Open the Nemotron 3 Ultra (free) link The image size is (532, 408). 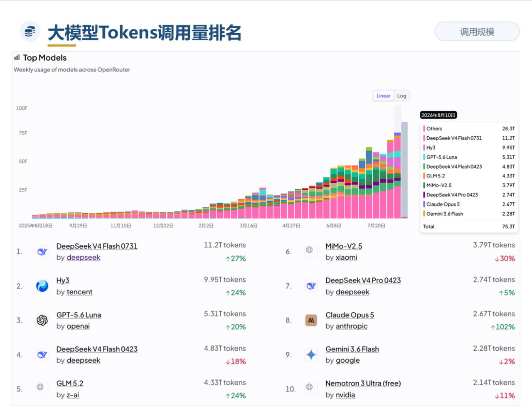[363, 383]
